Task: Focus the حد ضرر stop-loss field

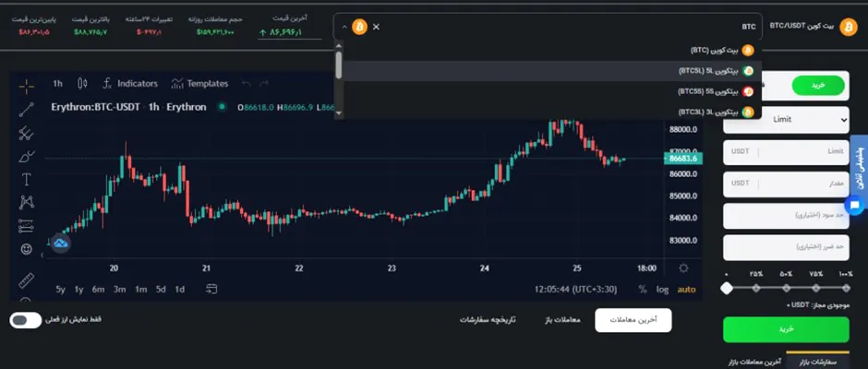Action: click(x=786, y=247)
